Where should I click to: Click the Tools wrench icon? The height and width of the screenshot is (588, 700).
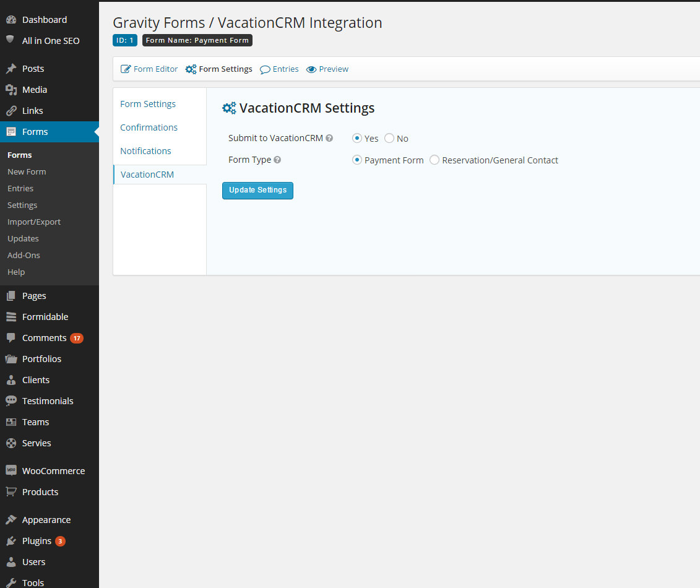point(11,582)
